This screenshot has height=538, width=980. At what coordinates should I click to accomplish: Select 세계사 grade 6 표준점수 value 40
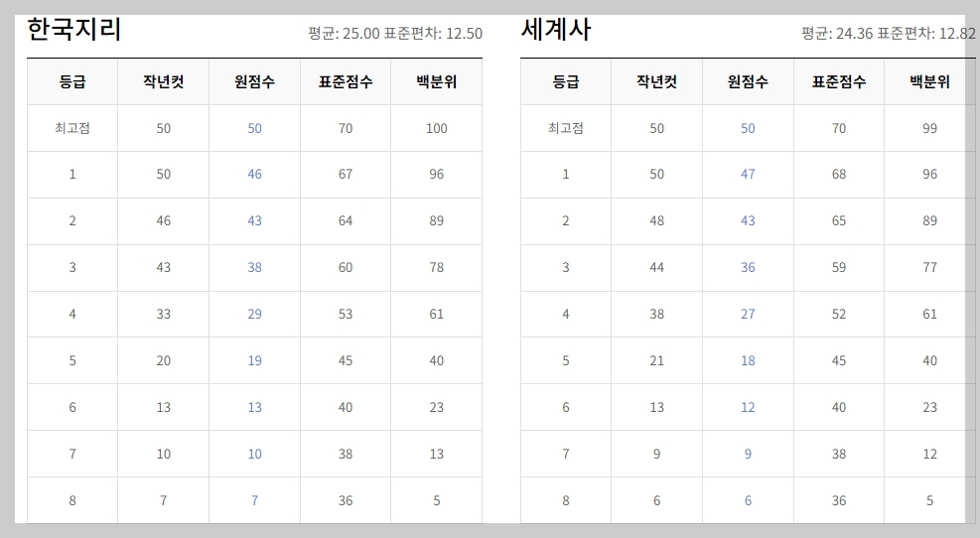(839, 407)
